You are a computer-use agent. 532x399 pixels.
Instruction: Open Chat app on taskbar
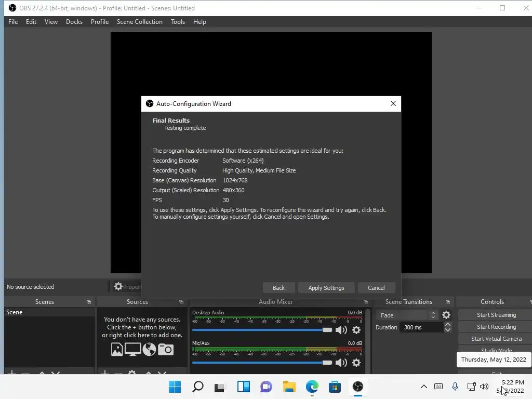(x=267, y=387)
